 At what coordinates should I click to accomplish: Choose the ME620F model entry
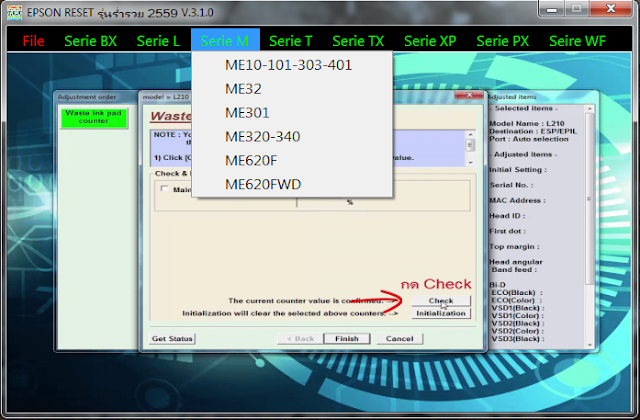[x=292, y=160]
